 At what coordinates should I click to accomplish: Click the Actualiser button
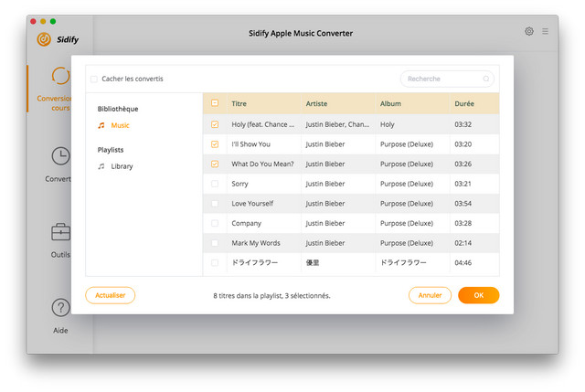point(111,295)
